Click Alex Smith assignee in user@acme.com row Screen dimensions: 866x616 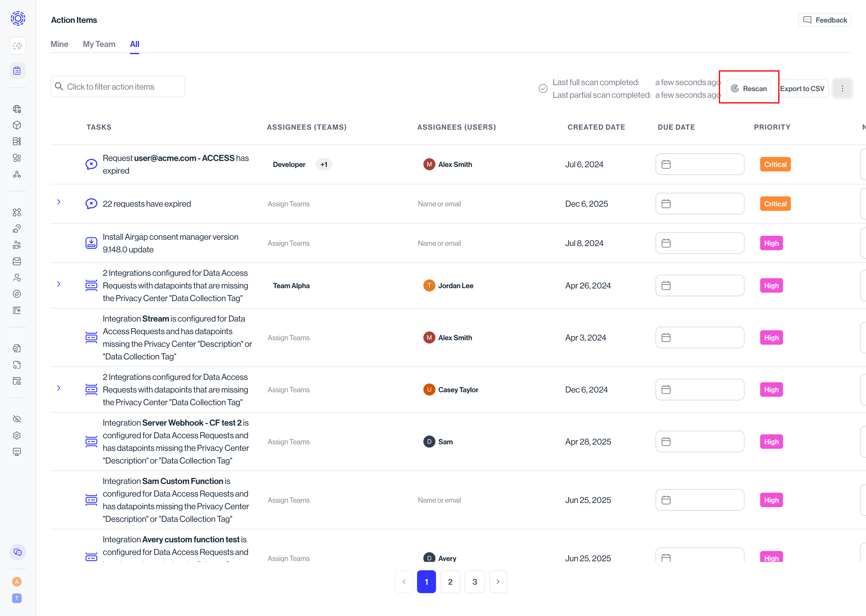click(448, 164)
